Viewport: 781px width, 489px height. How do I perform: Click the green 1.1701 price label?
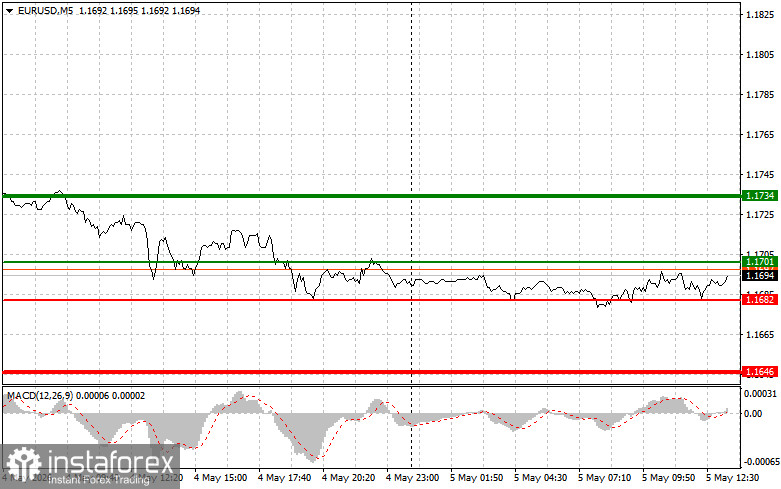point(760,261)
